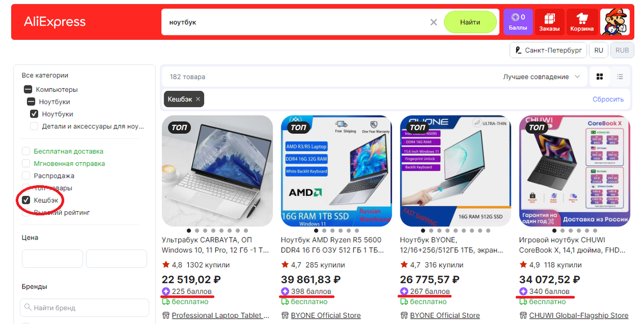Open the Корзина cart icon
Image resolution: width=644 pixels, height=324 pixels.
pyautogui.click(x=582, y=22)
